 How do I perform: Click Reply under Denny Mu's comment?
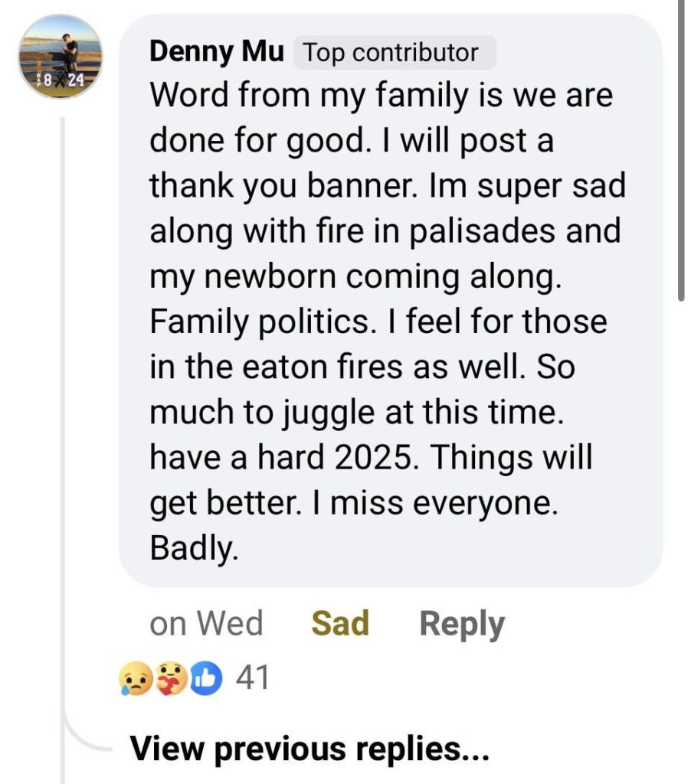tap(460, 623)
